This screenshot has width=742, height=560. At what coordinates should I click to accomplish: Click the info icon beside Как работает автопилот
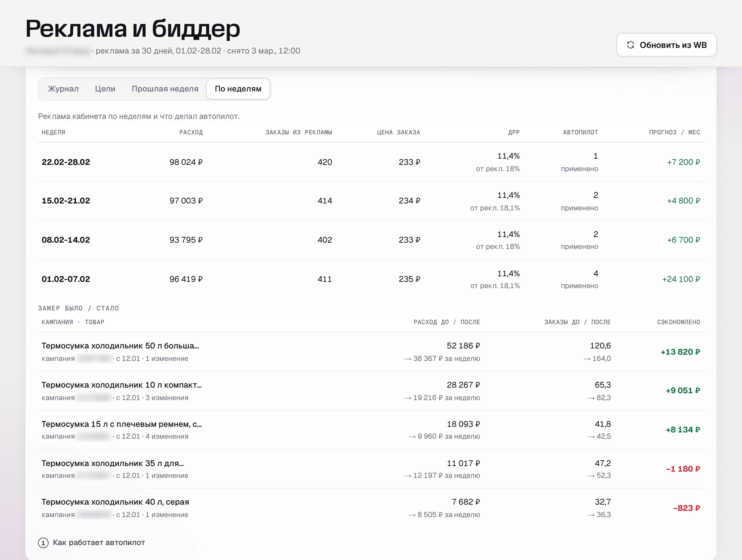tap(43, 543)
